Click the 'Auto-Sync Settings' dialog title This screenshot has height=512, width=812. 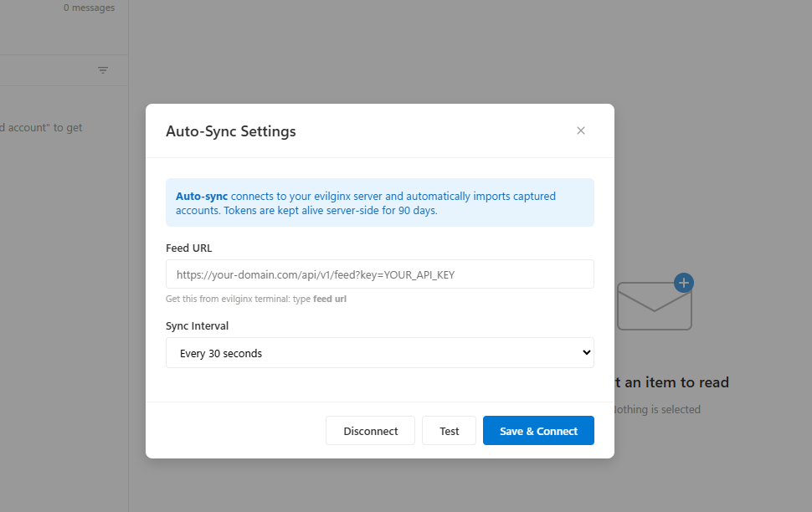(231, 131)
